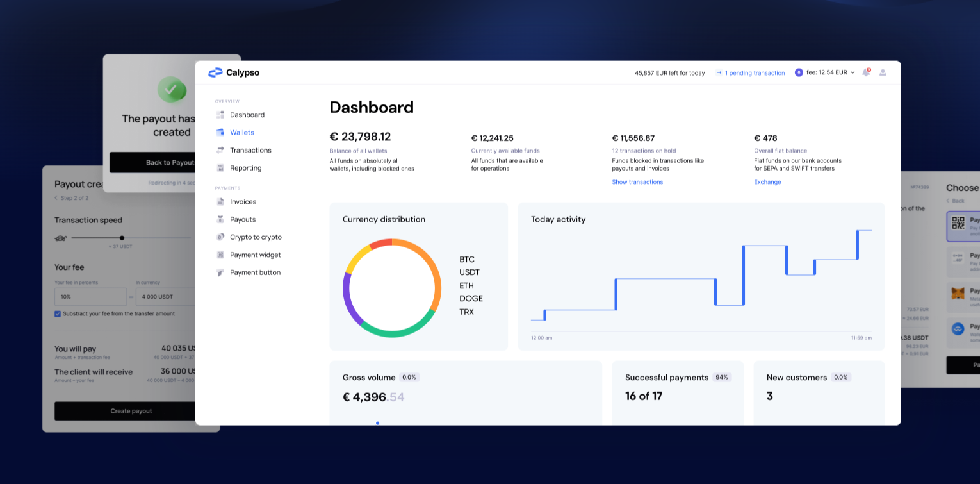Image resolution: width=980 pixels, height=484 pixels.
Task: Click the fee percent field showing 10%
Action: tap(90, 297)
